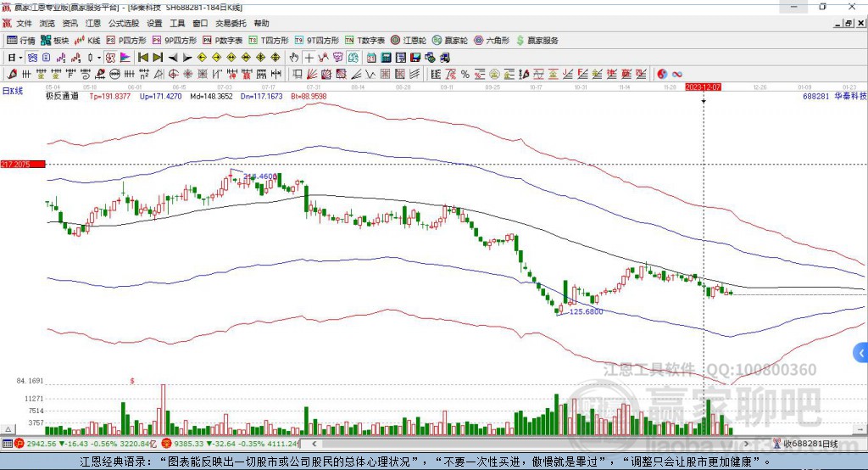
Task: Select the percent sign tool
Action: point(465,75)
